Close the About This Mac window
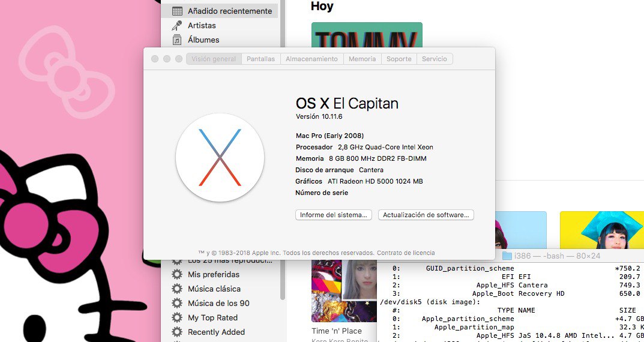 [155, 59]
